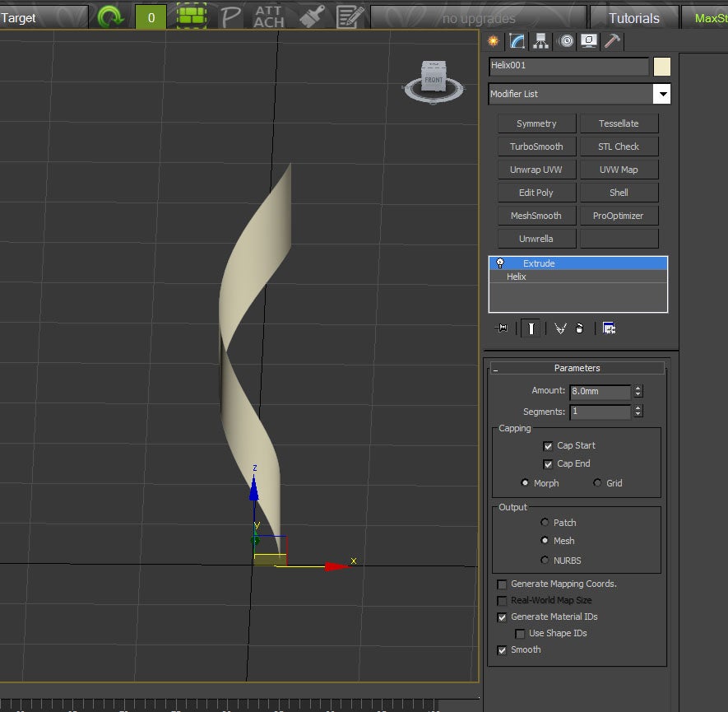
Task: Open Configure Modifier Sets icon
Action: 609,328
